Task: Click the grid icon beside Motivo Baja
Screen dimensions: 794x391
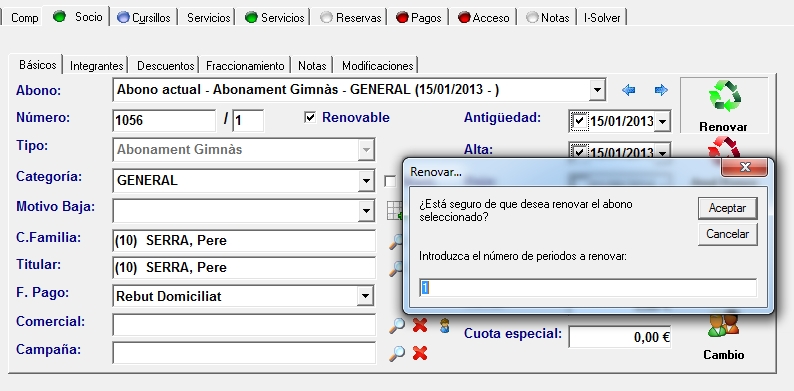Action: tap(394, 211)
